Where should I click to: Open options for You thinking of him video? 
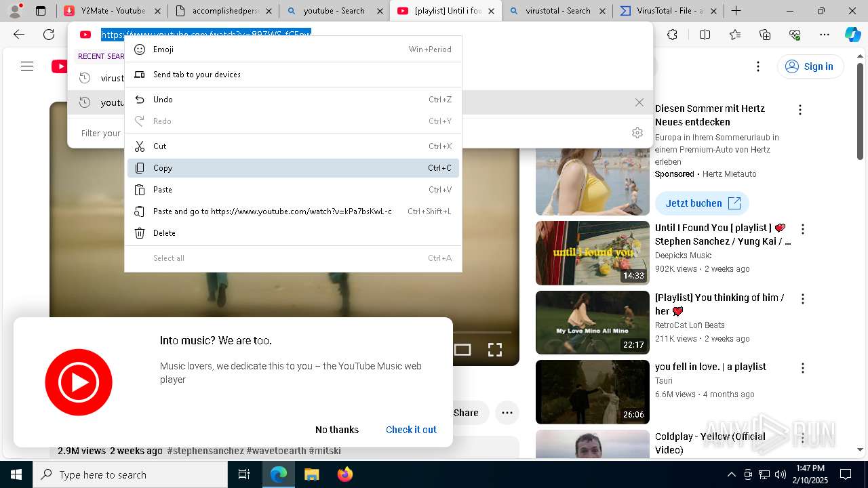803,299
